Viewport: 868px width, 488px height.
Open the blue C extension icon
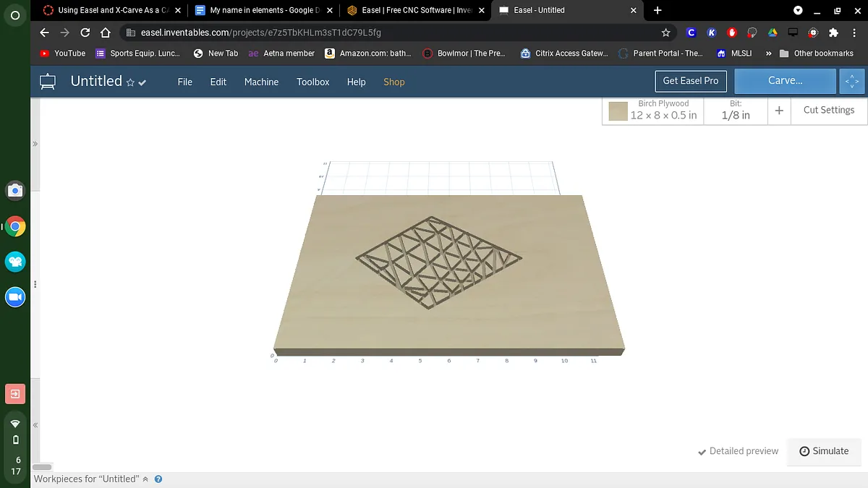point(692,33)
